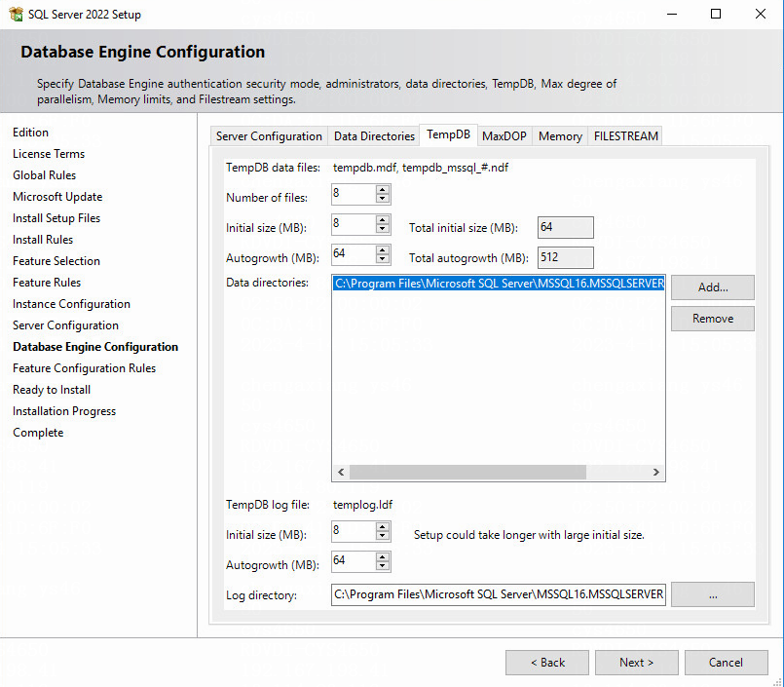Click the templog.ldf file name text
The image size is (784, 687).
362,505
